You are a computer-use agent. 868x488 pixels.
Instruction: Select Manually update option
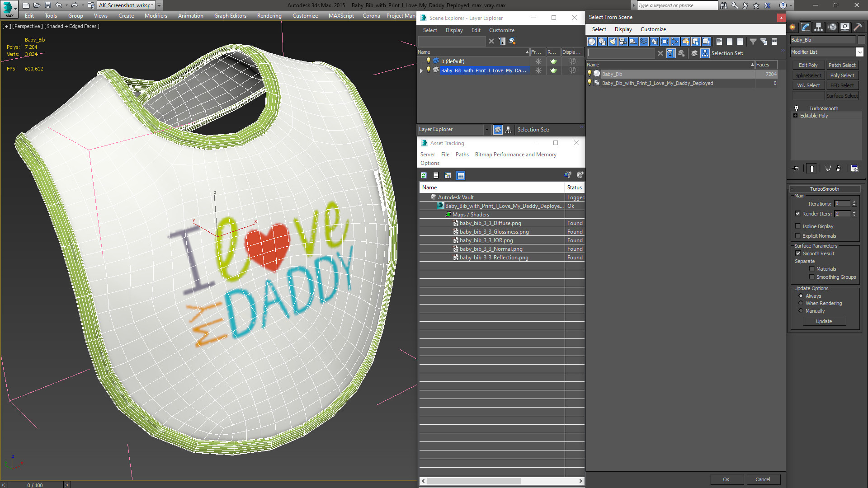pyautogui.click(x=801, y=311)
